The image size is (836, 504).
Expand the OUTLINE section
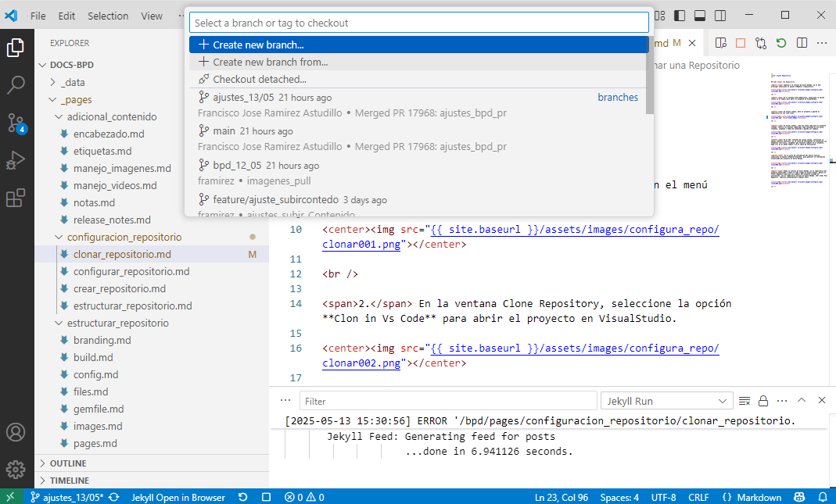coord(69,463)
